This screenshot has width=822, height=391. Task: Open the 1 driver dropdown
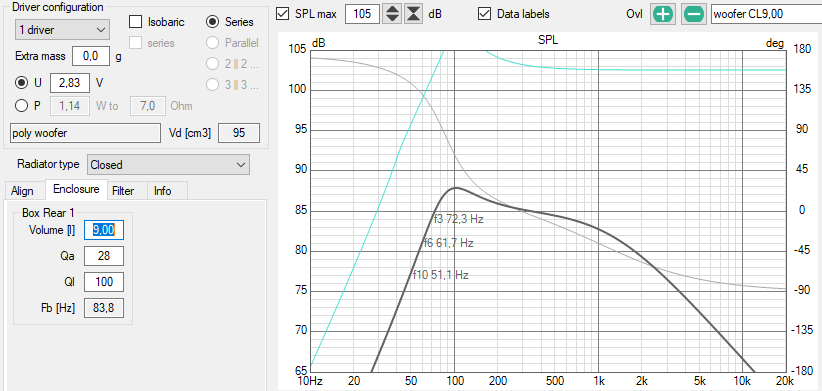(x=62, y=30)
